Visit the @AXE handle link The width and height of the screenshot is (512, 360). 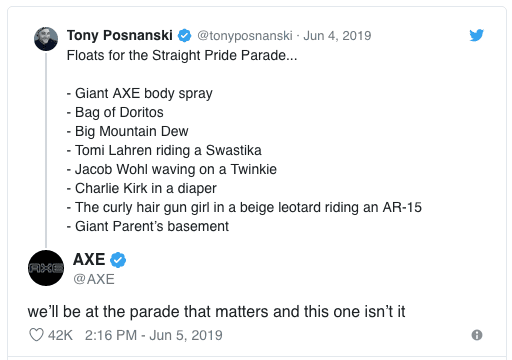(94, 279)
